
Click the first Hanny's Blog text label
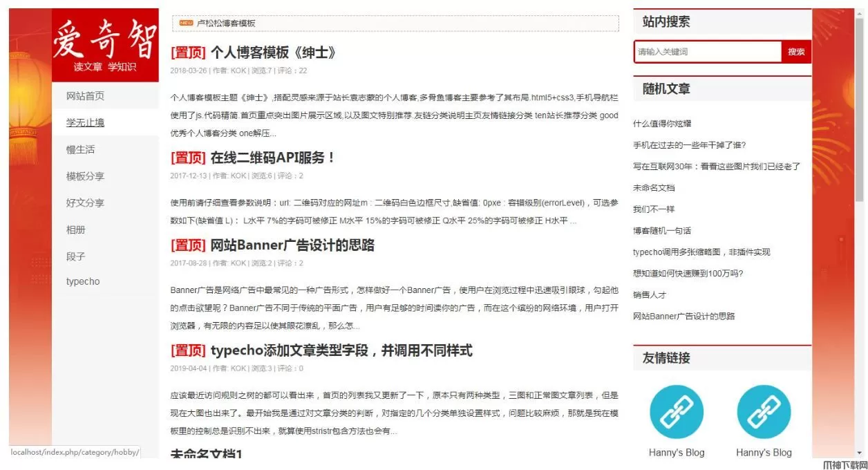click(x=677, y=453)
